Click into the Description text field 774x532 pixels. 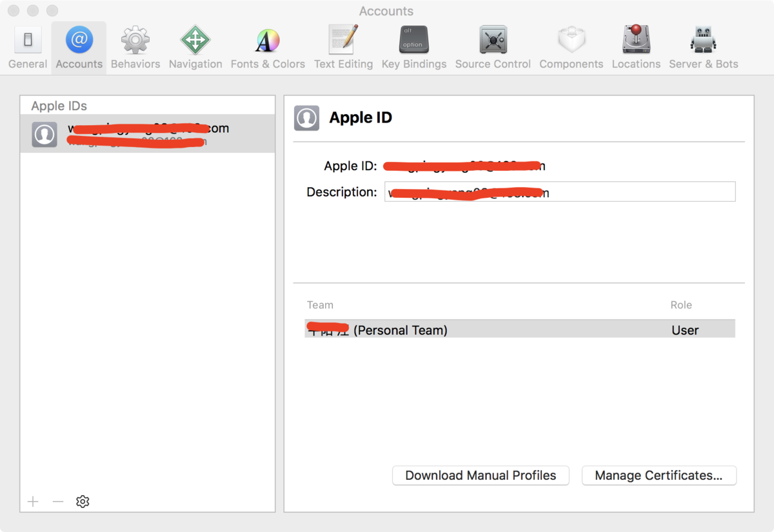tap(560, 192)
